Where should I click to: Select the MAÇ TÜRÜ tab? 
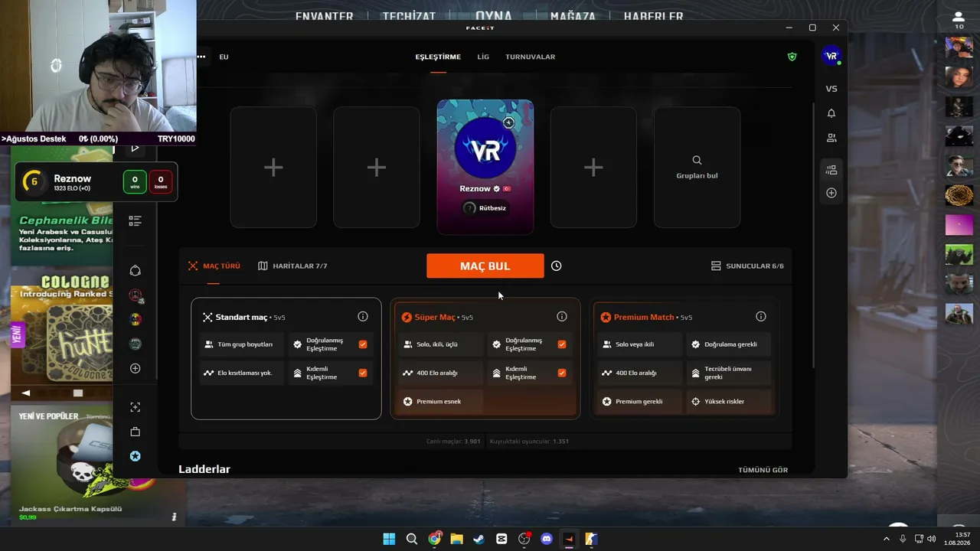point(214,266)
